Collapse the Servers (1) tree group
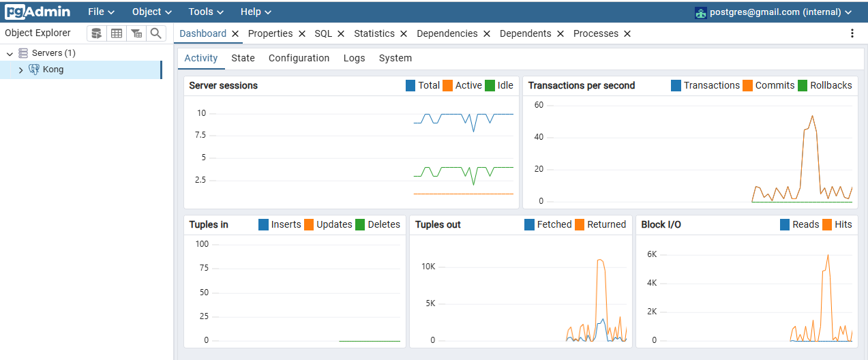Viewport: 868px width, 360px height. point(10,53)
